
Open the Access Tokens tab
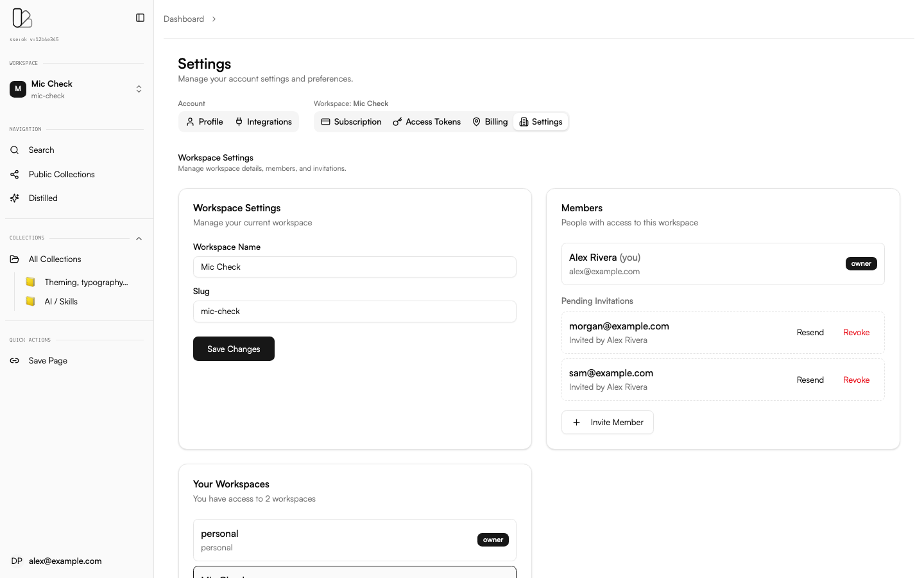[x=427, y=121]
